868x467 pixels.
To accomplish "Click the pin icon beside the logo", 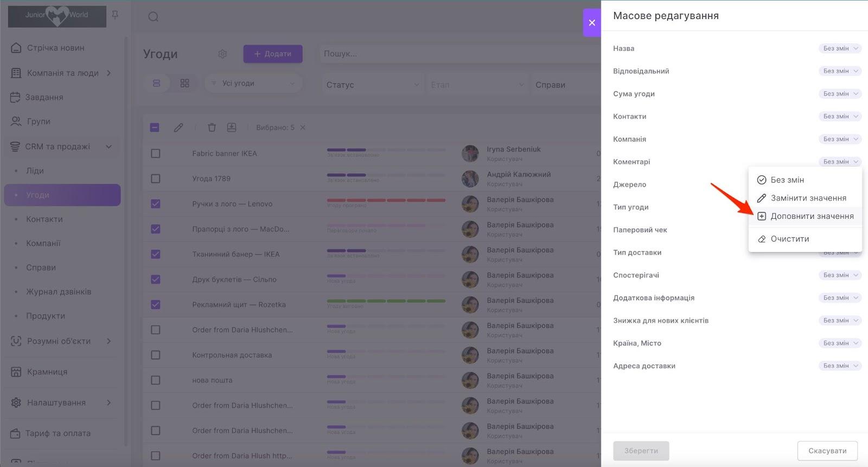I will [115, 15].
